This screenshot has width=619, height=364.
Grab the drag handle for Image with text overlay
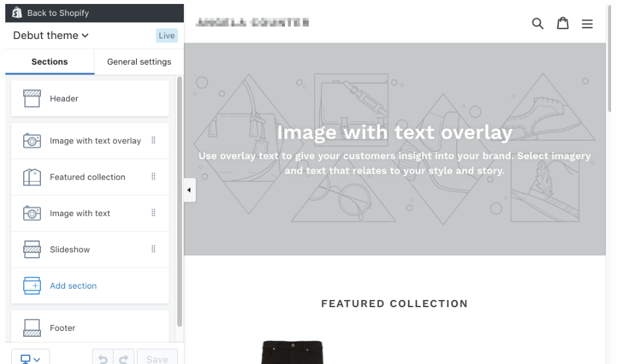pos(153,141)
